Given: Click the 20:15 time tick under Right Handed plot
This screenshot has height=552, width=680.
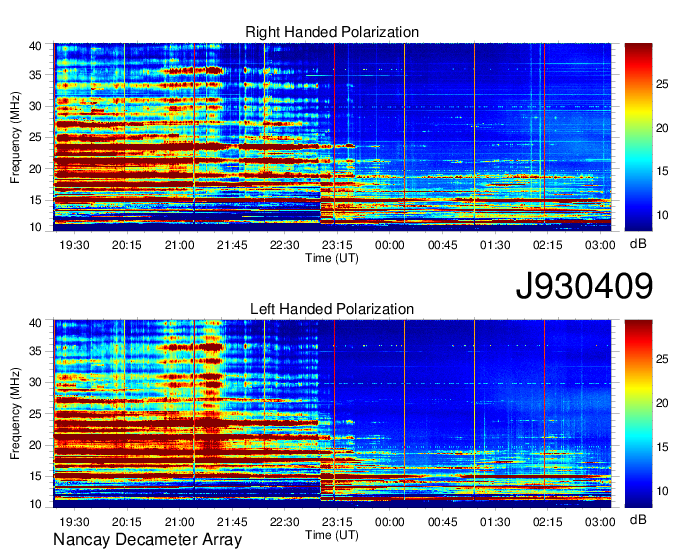Looking at the screenshot, I should [127, 245].
